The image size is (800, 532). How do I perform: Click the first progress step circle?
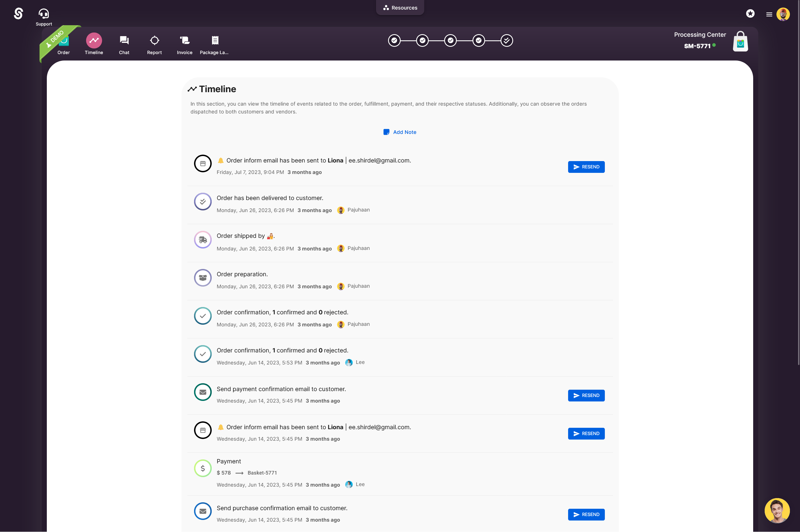(395, 40)
